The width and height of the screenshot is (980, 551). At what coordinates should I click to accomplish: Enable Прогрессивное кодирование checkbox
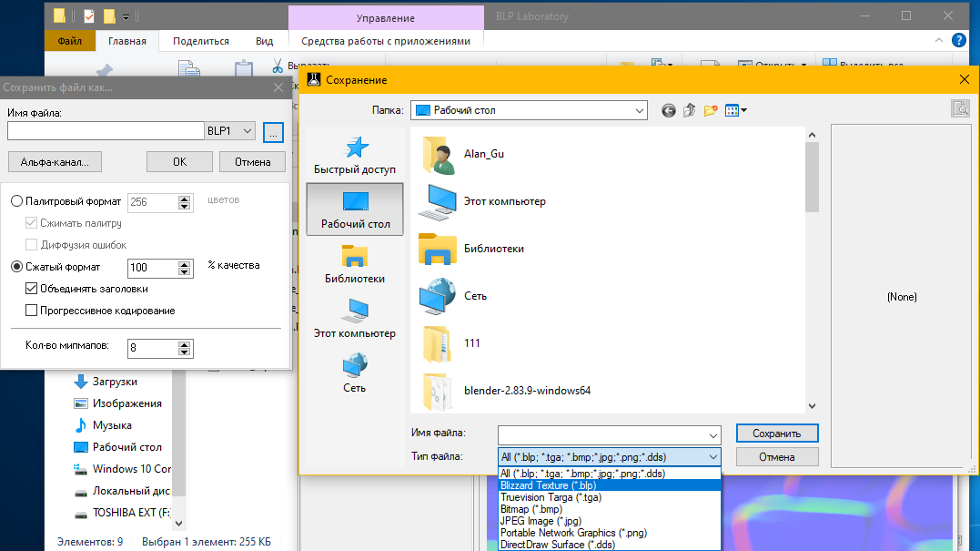click(31, 311)
